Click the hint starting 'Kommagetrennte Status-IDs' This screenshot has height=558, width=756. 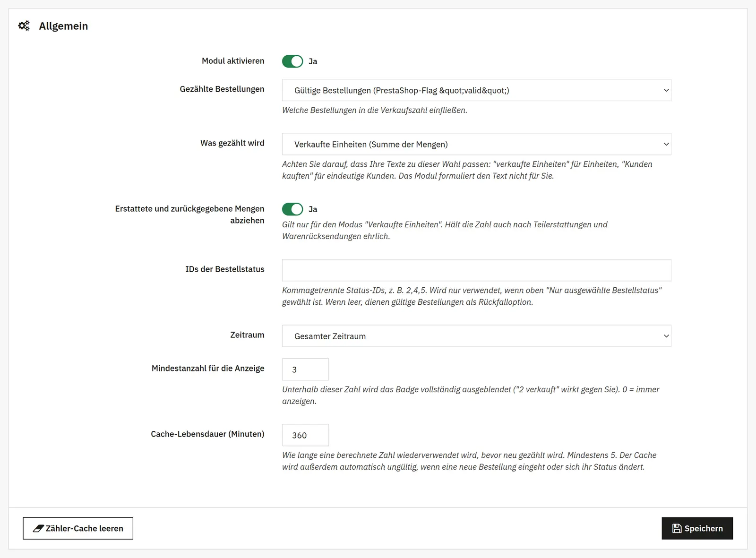pos(472,296)
